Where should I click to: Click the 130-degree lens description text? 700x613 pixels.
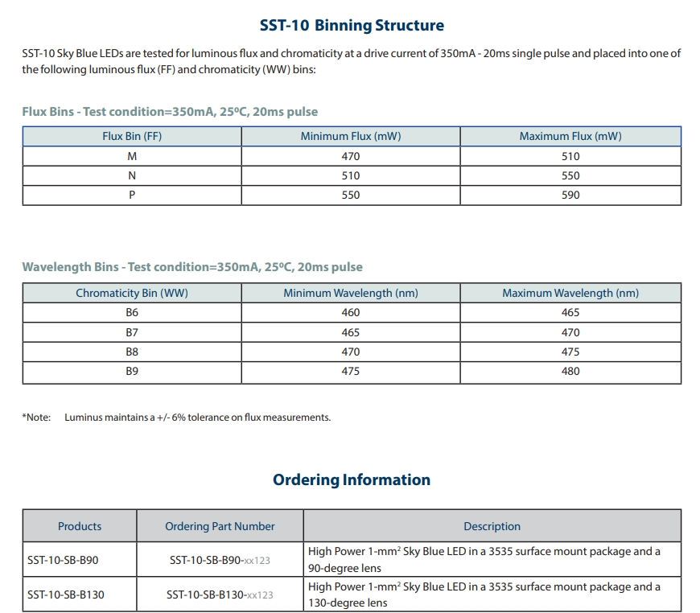pos(484,594)
